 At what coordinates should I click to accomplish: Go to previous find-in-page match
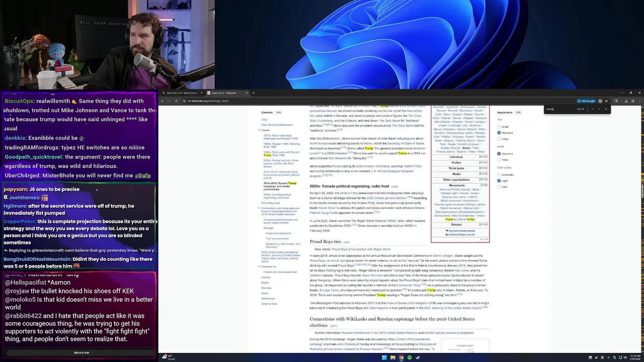(x=592, y=109)
